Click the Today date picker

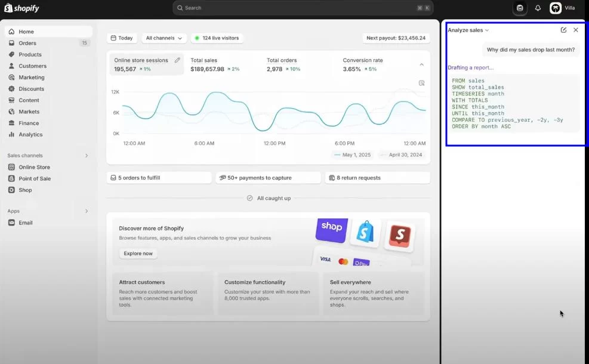click(x=122, y=38)
